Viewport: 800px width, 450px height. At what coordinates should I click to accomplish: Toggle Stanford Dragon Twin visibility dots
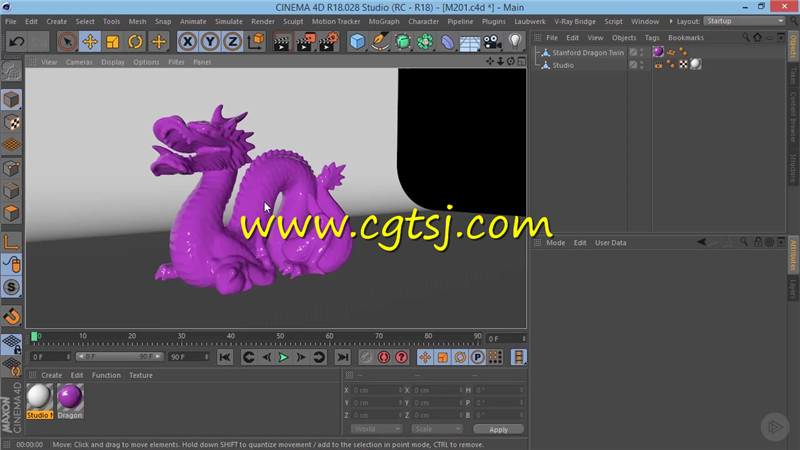[x=641, y=52]
